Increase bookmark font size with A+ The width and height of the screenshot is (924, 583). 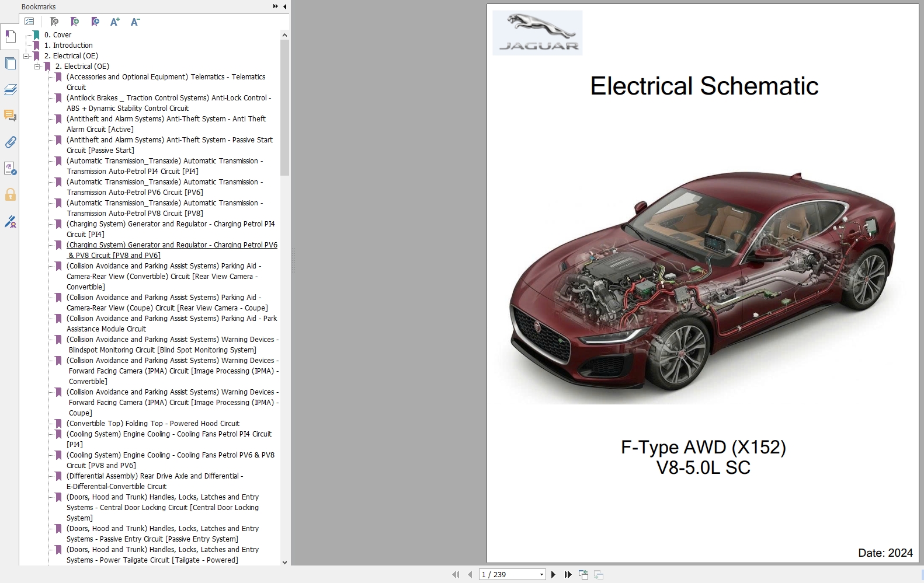click(x=114, y=22)
